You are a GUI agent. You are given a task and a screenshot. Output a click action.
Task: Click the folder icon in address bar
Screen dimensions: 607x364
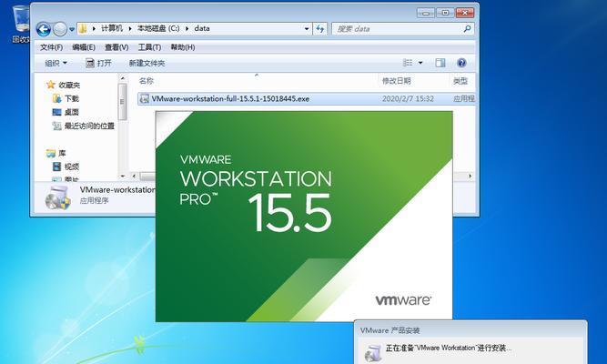83,28
